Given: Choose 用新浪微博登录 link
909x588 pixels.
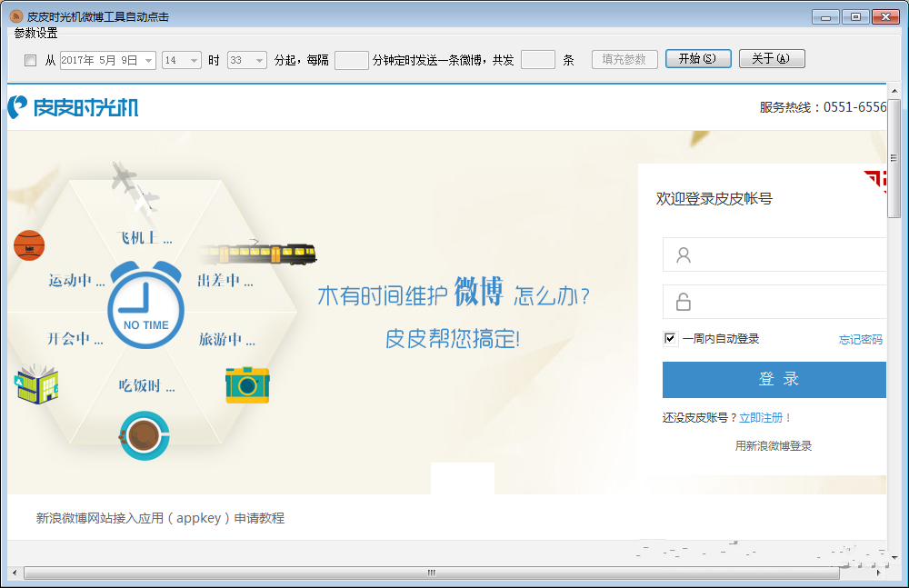Looking at the screenshot, I should [x=774, y=446].
